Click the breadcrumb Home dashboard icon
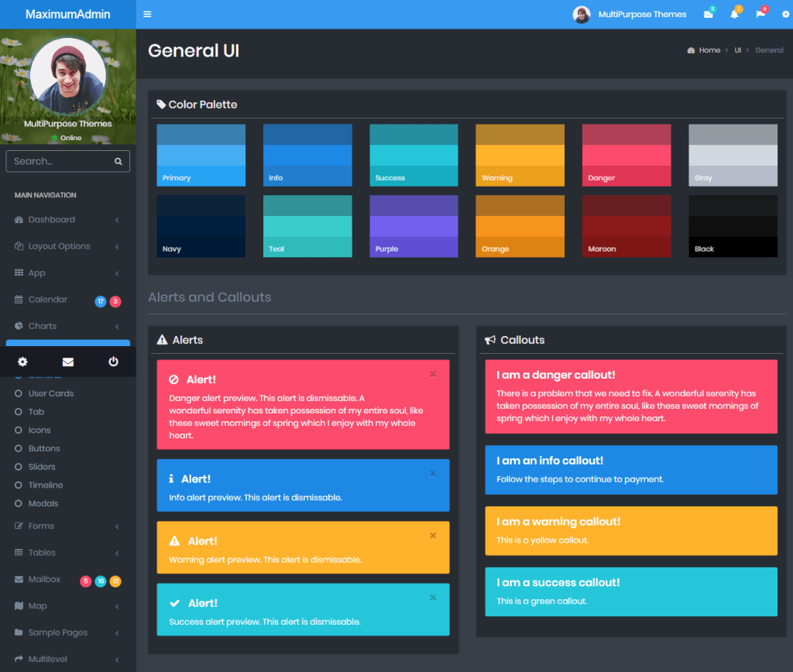793x672 pixels. tap(691, 50)
